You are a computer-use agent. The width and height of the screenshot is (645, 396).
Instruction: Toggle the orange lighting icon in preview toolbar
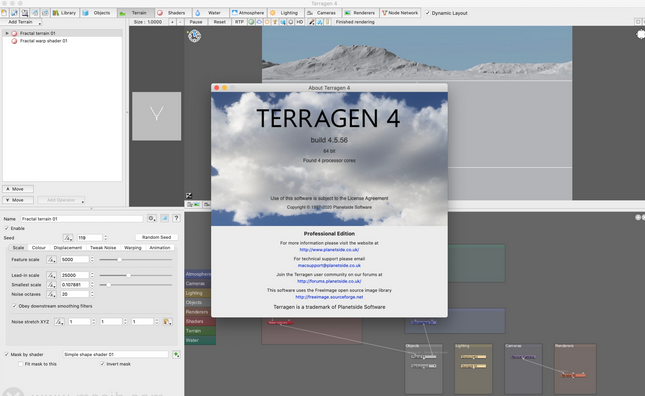coord(267,22)
